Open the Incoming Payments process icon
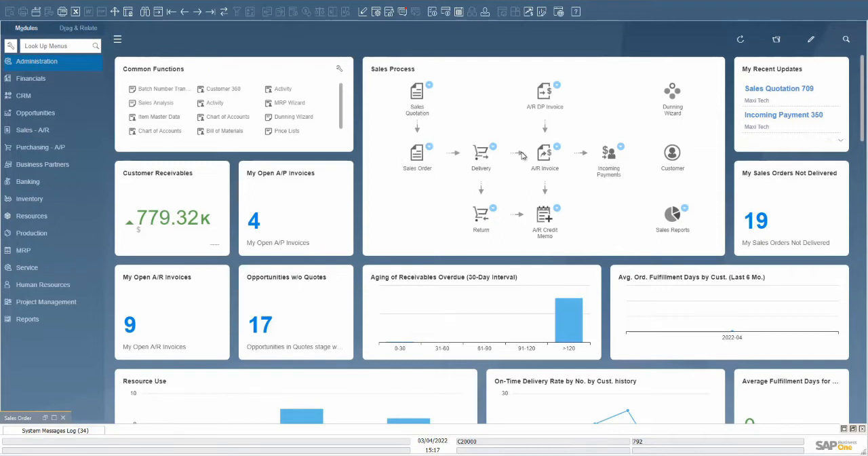This screenshot has width=868, height=456. [609, 153]
